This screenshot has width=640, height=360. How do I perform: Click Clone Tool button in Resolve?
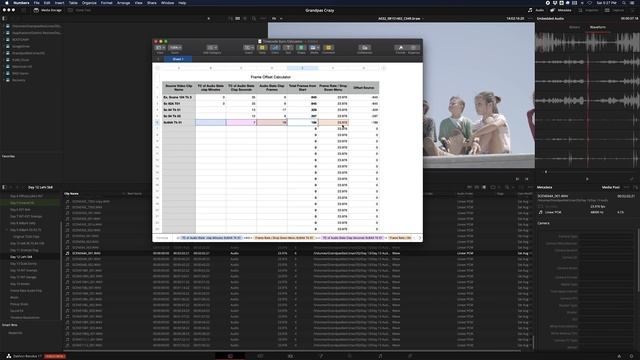[80, 10]
